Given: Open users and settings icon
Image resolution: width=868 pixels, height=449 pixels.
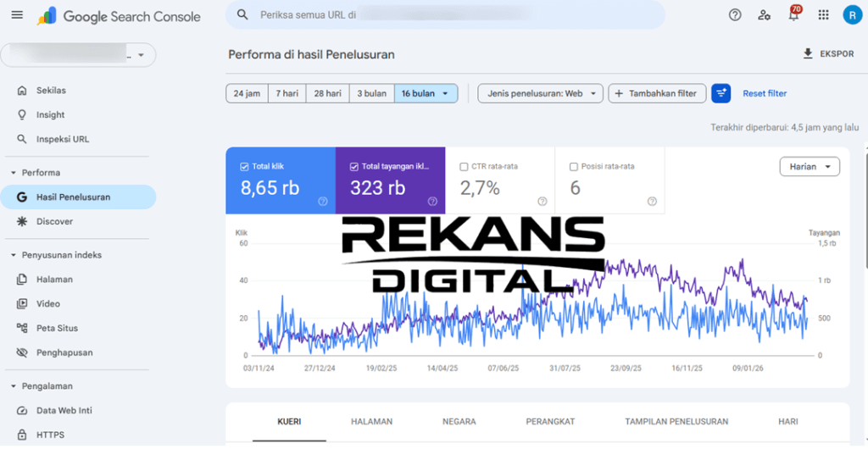Looking at the screenshot, I should 765,15.
